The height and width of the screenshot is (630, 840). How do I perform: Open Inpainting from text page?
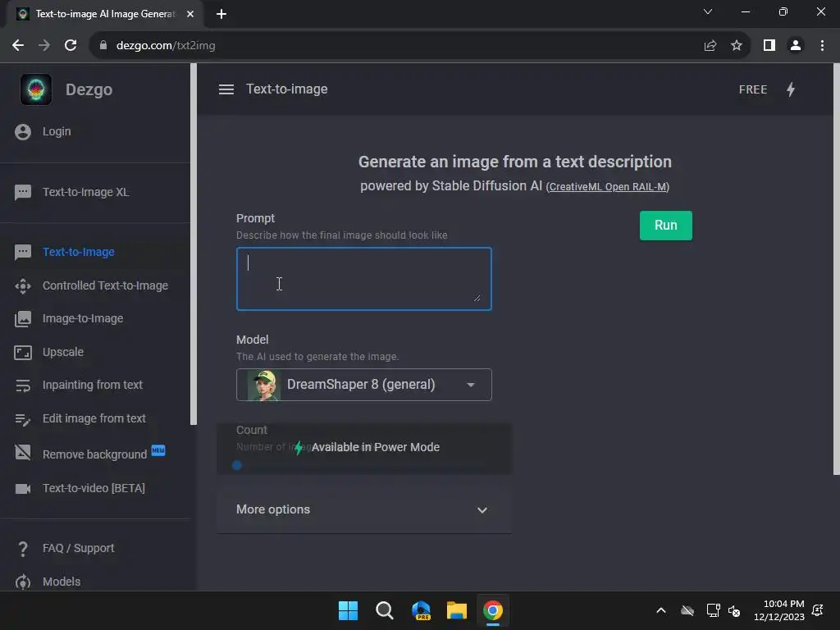[93, 386]
